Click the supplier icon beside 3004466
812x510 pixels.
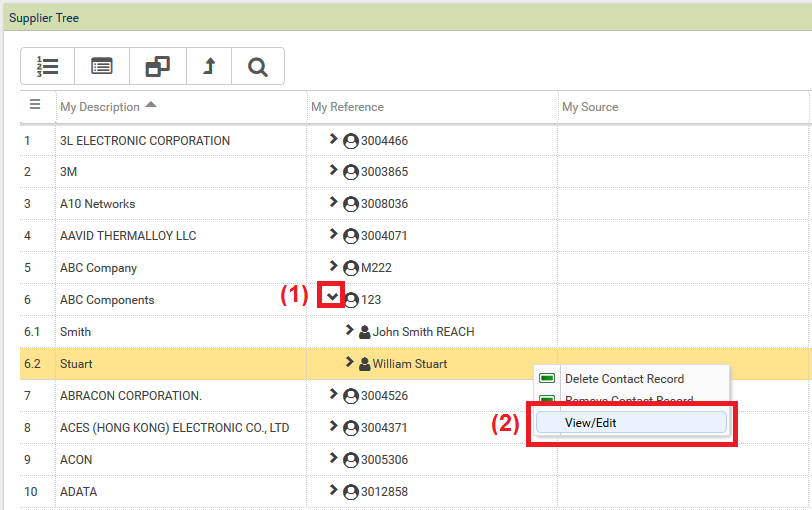[351, 141]
